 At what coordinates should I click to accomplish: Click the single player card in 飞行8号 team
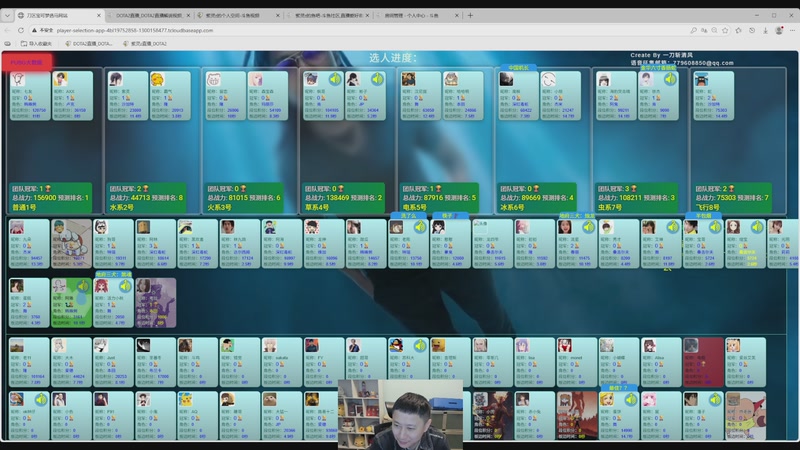point(713,95)
